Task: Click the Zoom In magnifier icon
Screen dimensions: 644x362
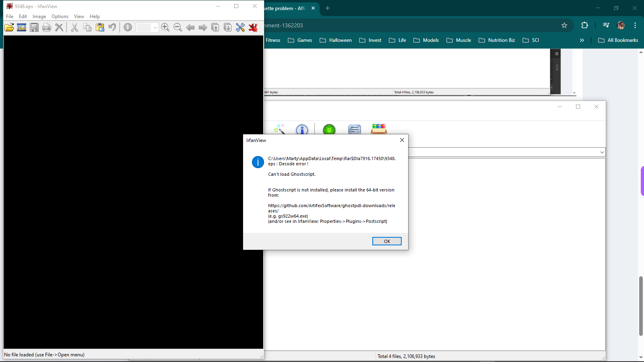Action: (165, 27)
